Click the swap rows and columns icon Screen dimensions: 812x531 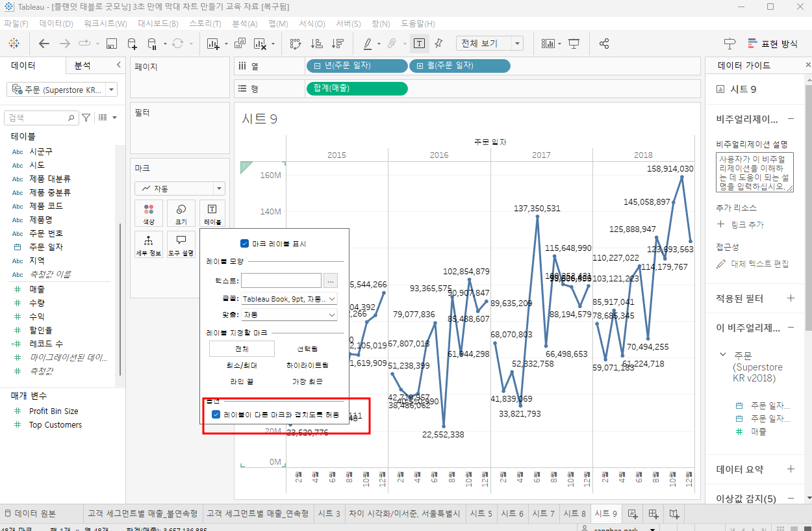pyautogui.click(x=296, y=44)
